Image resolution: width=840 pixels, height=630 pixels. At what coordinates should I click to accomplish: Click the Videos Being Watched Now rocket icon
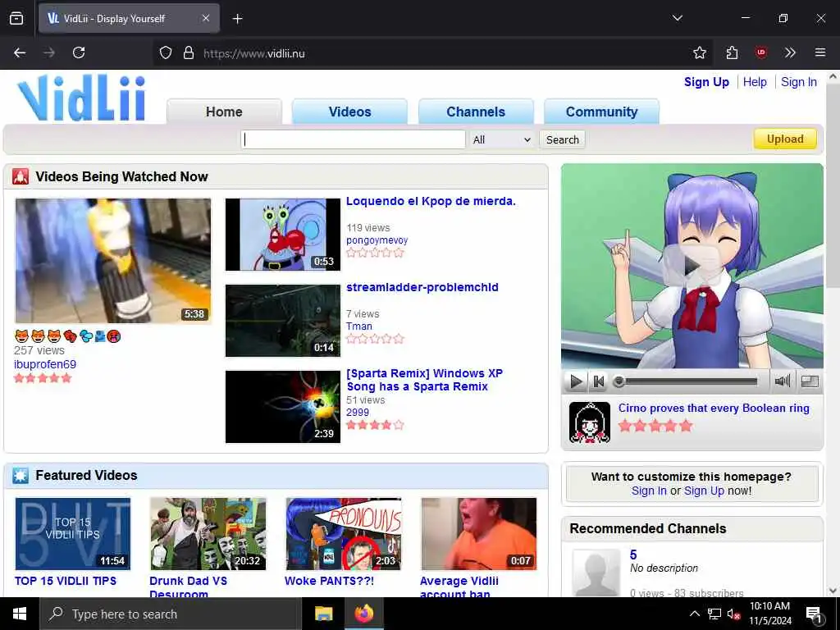21,176
